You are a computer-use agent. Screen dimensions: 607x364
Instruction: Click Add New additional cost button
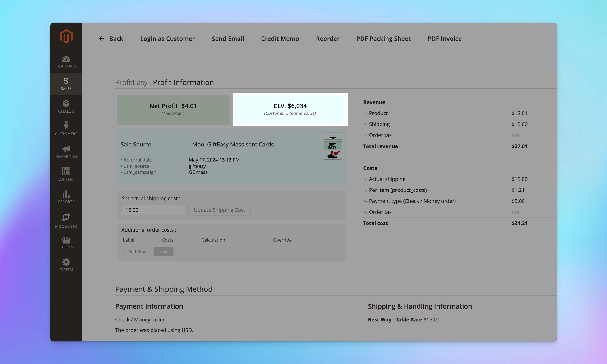(x=137, y=251)
